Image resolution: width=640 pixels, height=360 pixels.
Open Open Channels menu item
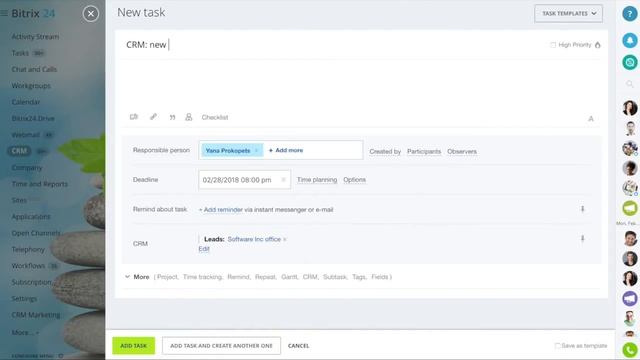click(36, 233)
